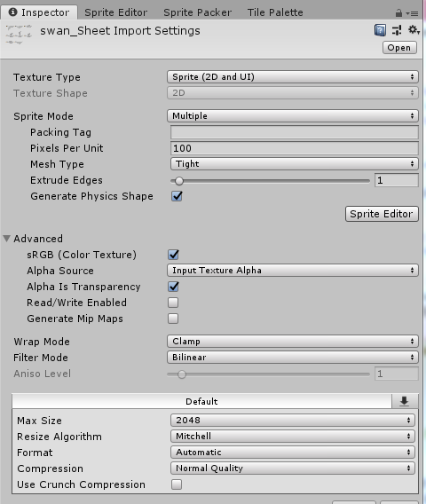Screen dimensions: 426x504
Task: Open the settings gear menu
Action: [414, 30]
